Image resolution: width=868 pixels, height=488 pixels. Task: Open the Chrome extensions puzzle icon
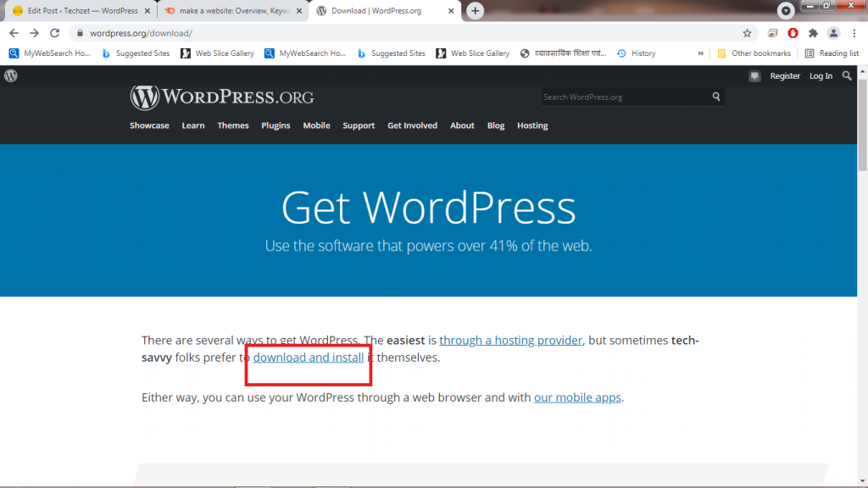813,33
